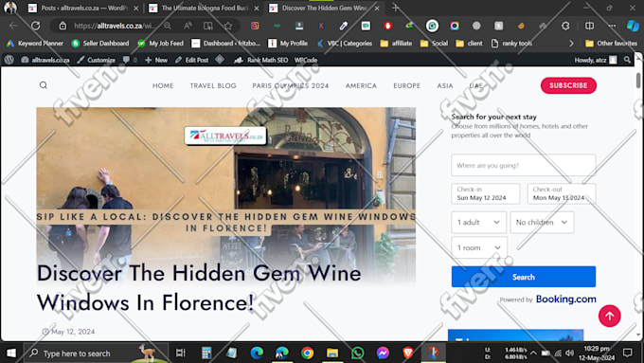Click the Booking.com link

tap(566, 299)
